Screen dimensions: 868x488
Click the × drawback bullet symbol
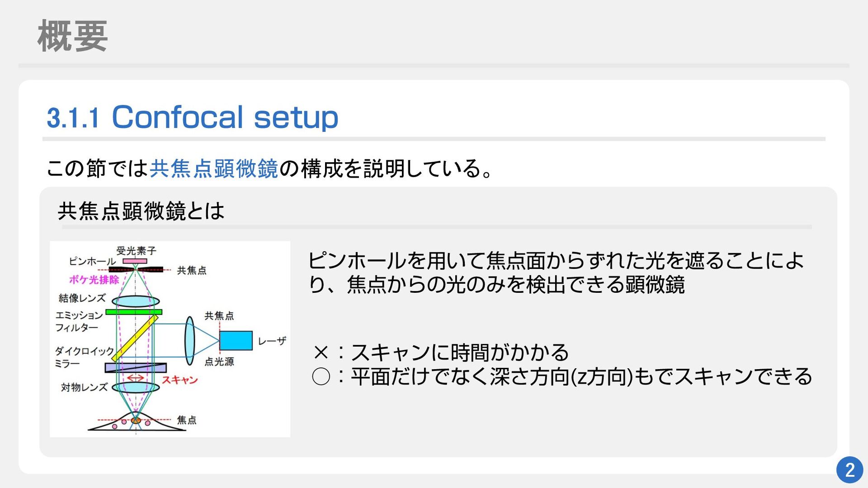[x=321, y=352]
